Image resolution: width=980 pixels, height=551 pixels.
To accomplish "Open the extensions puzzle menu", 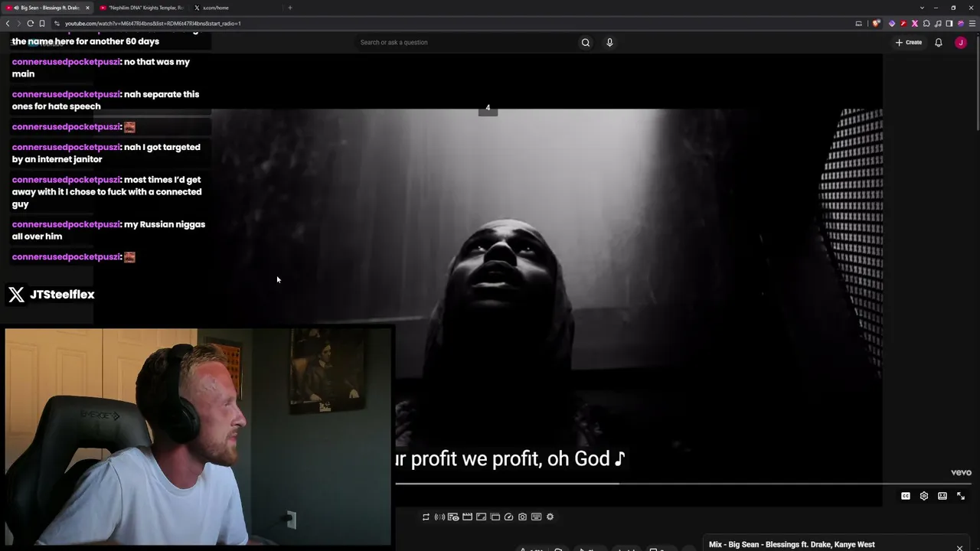I will click(x=926, y=24).
